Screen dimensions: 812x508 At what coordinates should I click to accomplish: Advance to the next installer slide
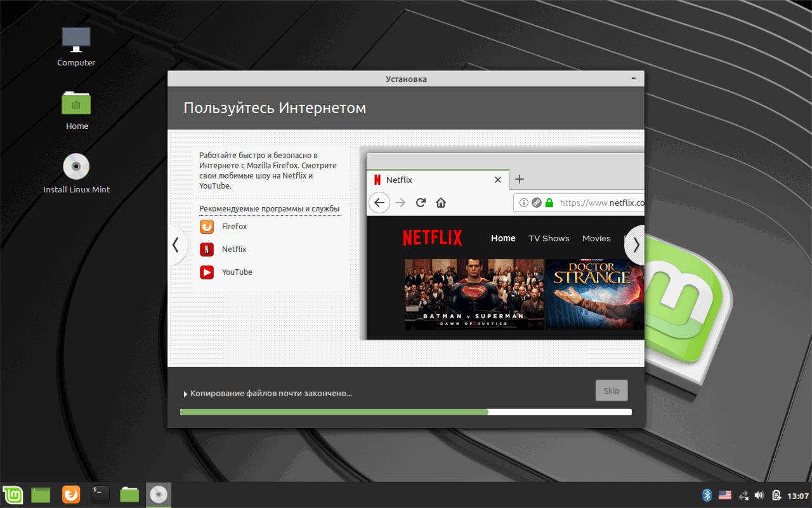(636, 245)
